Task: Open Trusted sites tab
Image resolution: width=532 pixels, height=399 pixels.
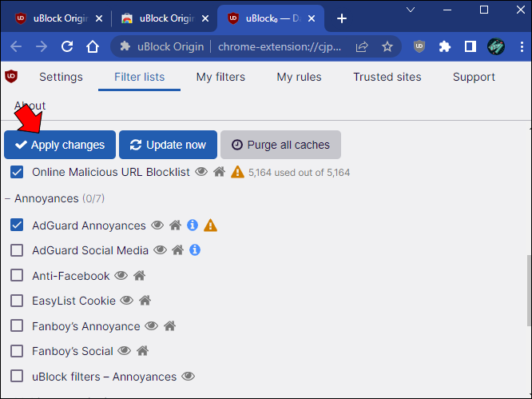Action: [x=387, y=77]
